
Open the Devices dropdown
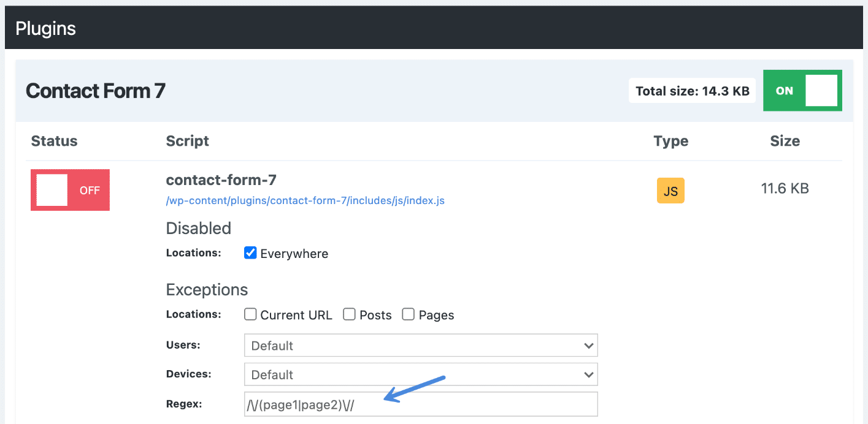pos(421,374)
